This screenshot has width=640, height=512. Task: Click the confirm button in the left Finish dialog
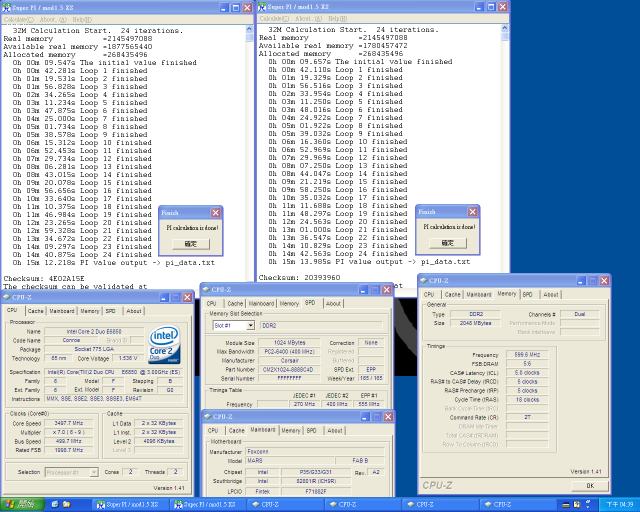191,244
